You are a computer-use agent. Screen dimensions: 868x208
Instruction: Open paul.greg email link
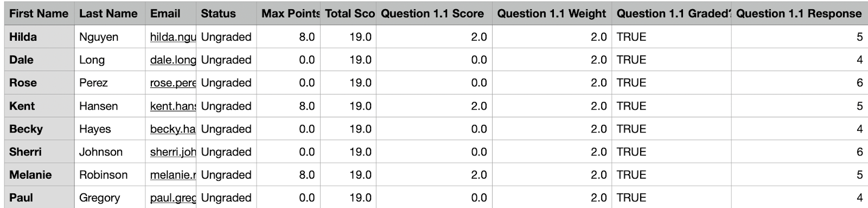[x=173, y=198]
